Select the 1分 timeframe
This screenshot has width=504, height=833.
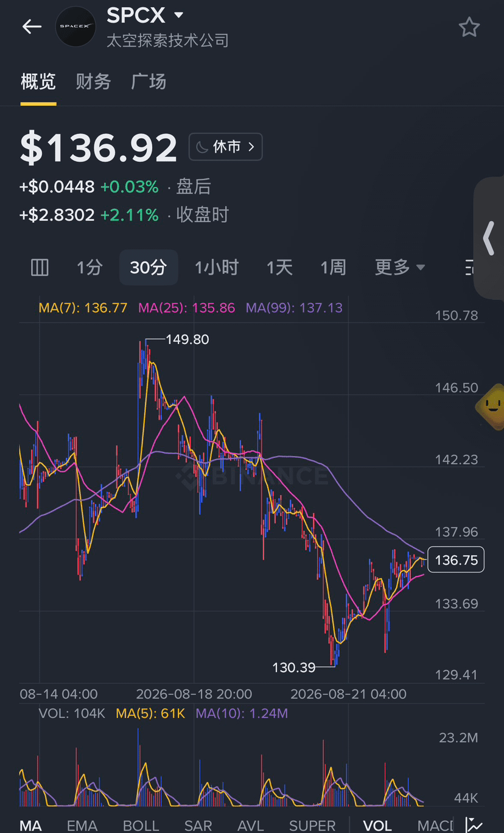(89, 267)
